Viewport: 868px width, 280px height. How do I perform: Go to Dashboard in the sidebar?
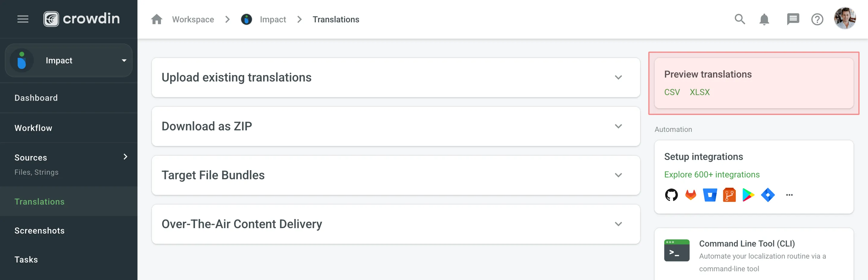[36, 98]
